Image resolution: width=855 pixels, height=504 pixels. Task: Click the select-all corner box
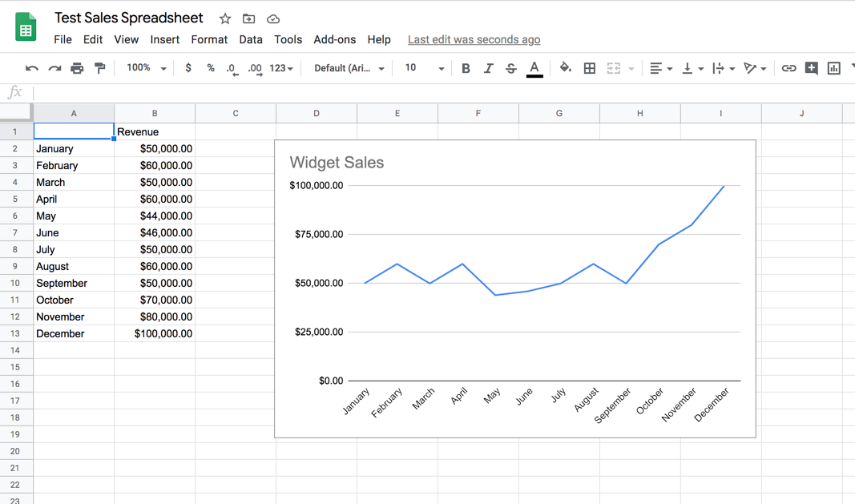click(x=16, y=113)
